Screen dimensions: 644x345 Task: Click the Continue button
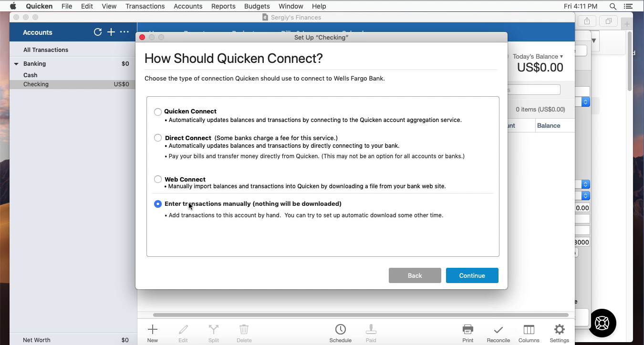472,275
